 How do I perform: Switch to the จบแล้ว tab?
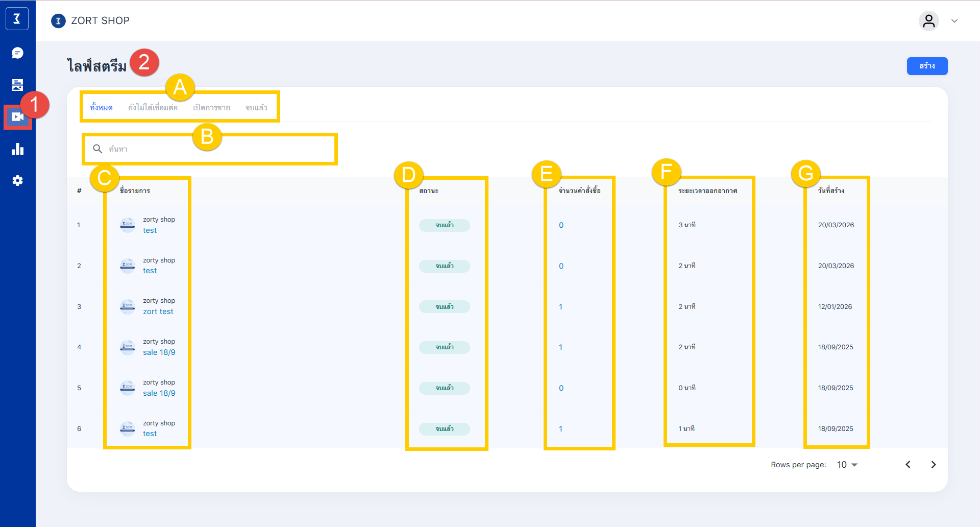(x=256, y=108)
